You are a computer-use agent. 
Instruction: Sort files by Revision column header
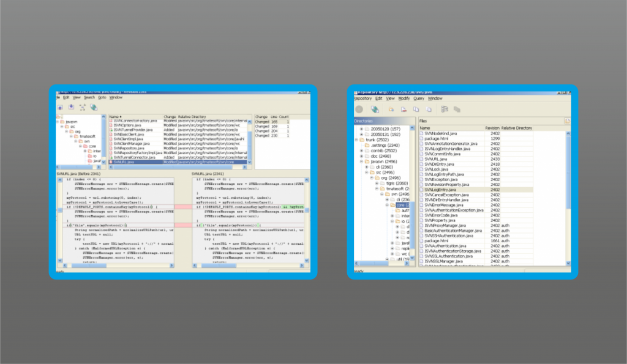tap(492, 128)
